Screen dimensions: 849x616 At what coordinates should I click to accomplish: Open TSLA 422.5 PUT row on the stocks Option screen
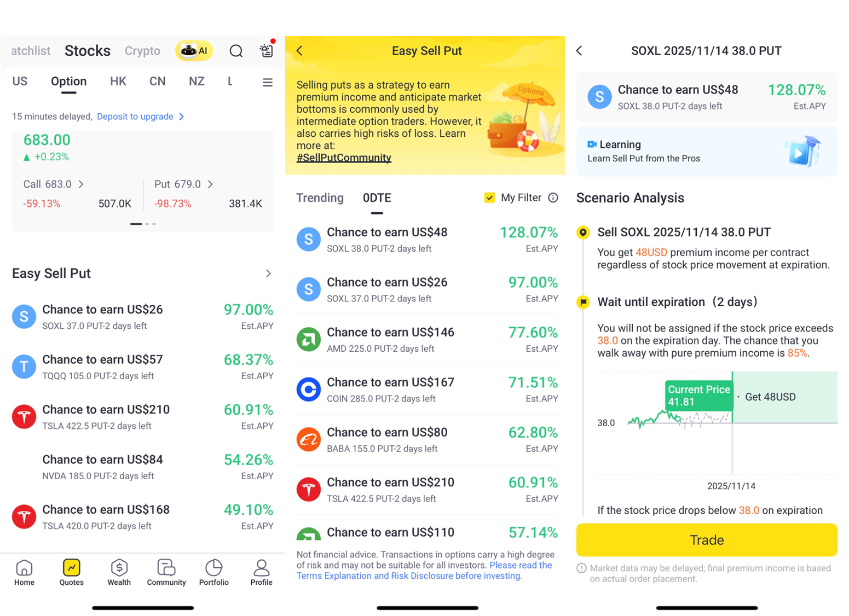[142, 417]
